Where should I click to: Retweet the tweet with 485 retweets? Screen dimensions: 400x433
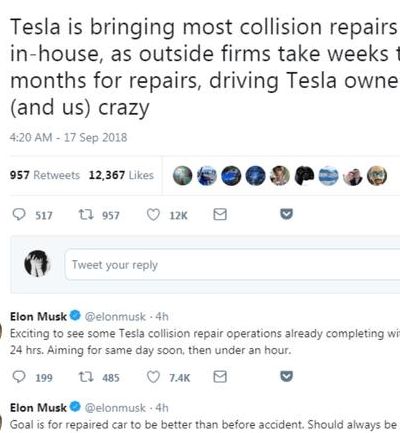[87, 377]
